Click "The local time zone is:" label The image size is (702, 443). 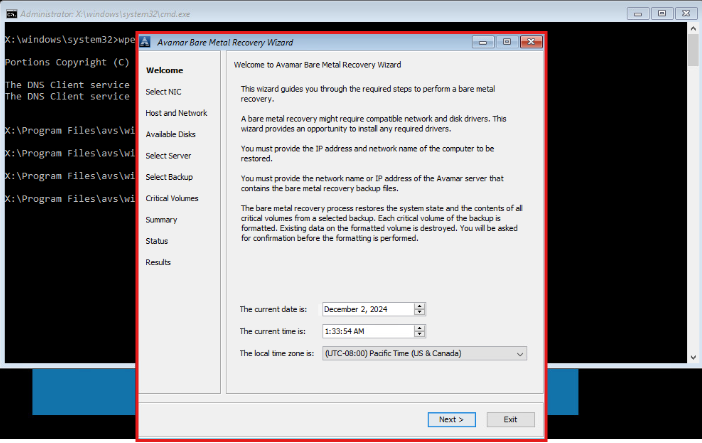click(x=277, y=353)
